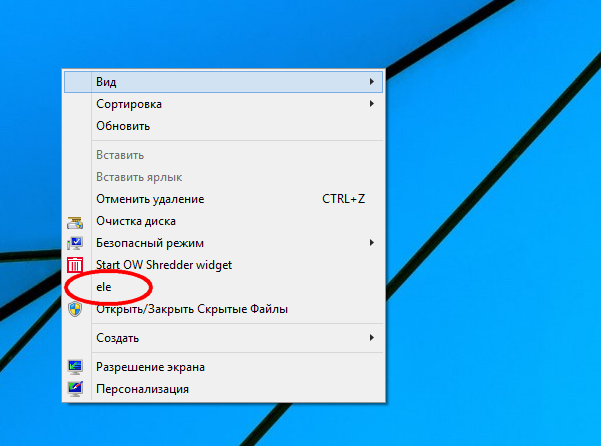Select the ele menu entry

pos(223,287)
